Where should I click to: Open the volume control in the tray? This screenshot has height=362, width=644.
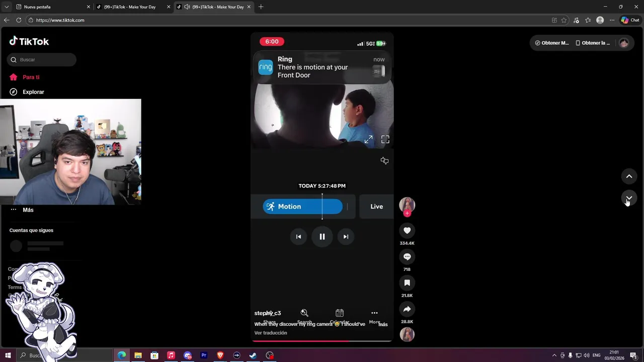pyautogui.click(x=587, y=355)
